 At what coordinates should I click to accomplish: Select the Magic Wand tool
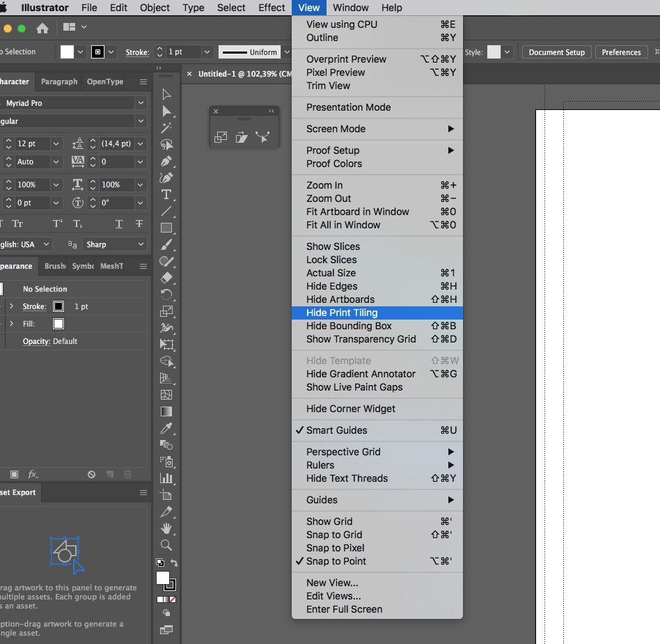(166, 127)
